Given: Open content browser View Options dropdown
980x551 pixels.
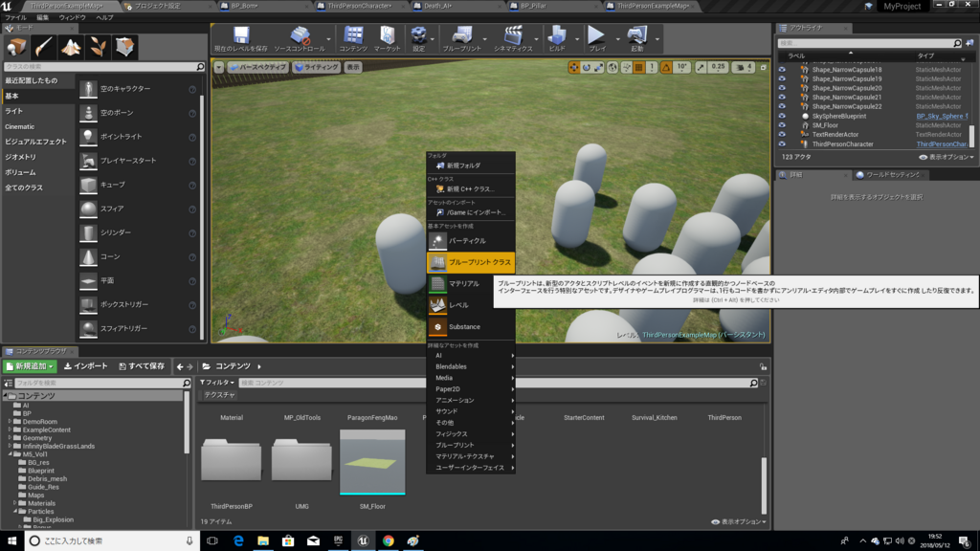Looking at the screenshot, I should click(x=739, y=521).
